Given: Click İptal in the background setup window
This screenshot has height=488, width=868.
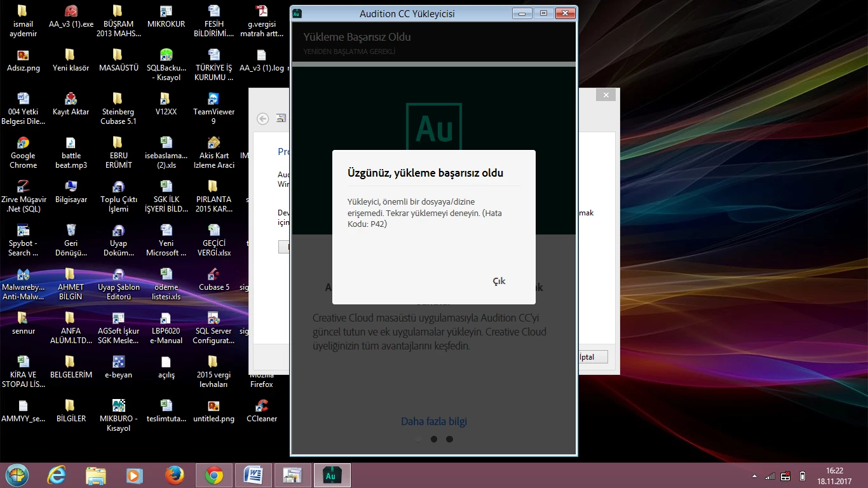Looking at the screenshot, I should pyautogui.click(x=587, y=357).
